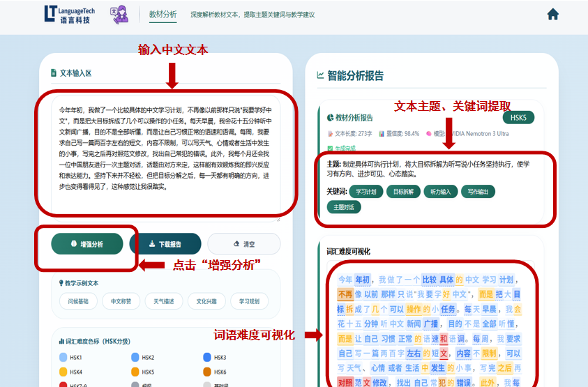Click the orange highlighted word 不再

click(x=345, y=294)
